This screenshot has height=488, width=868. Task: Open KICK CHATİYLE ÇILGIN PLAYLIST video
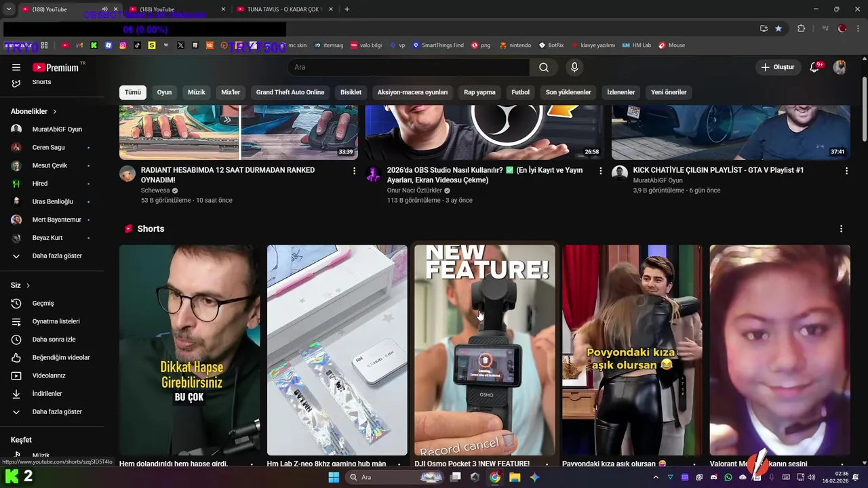[718, 170]
